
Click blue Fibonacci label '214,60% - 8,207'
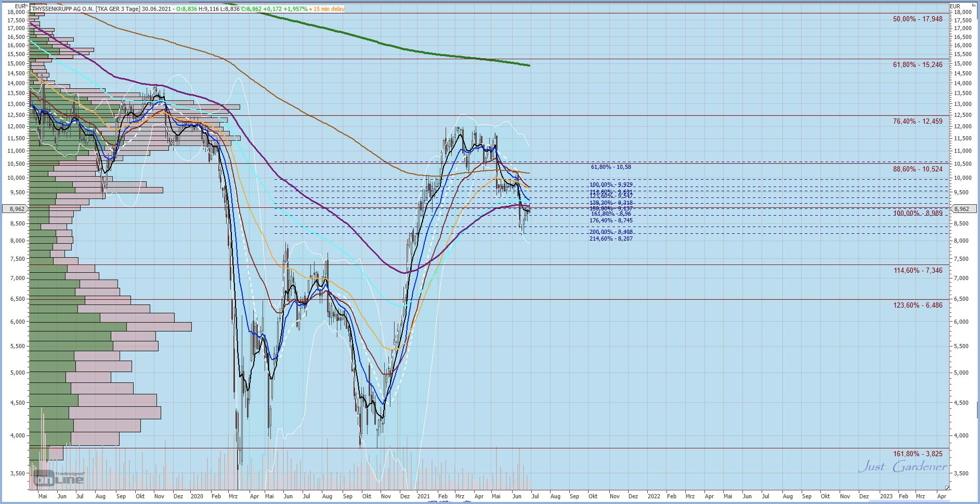(x=611, y=239)
